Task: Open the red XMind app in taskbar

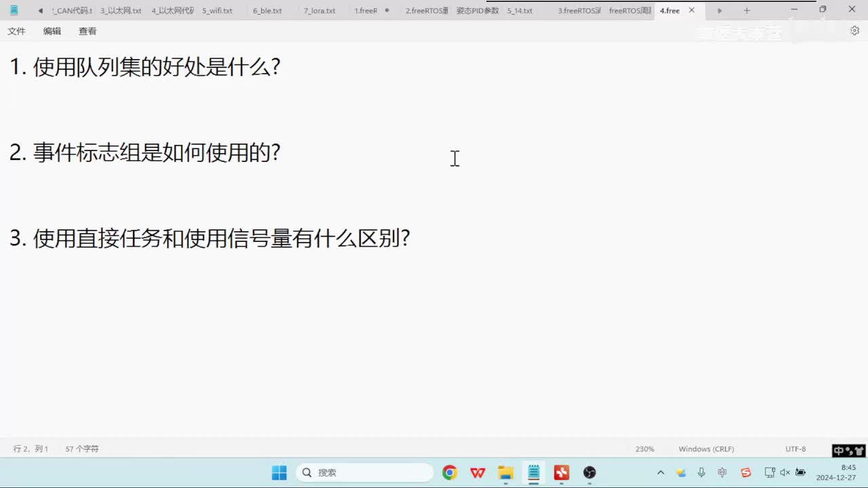Action: point(561,472)
